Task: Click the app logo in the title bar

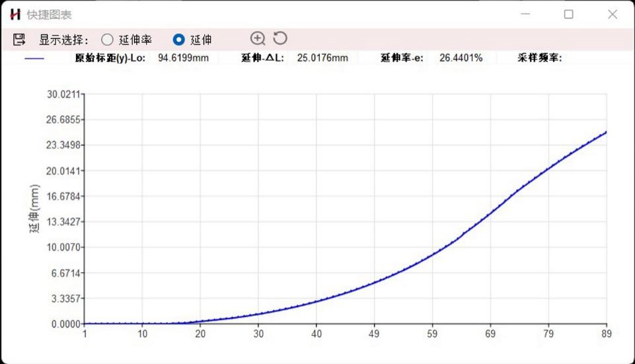Action: (15, 15)
